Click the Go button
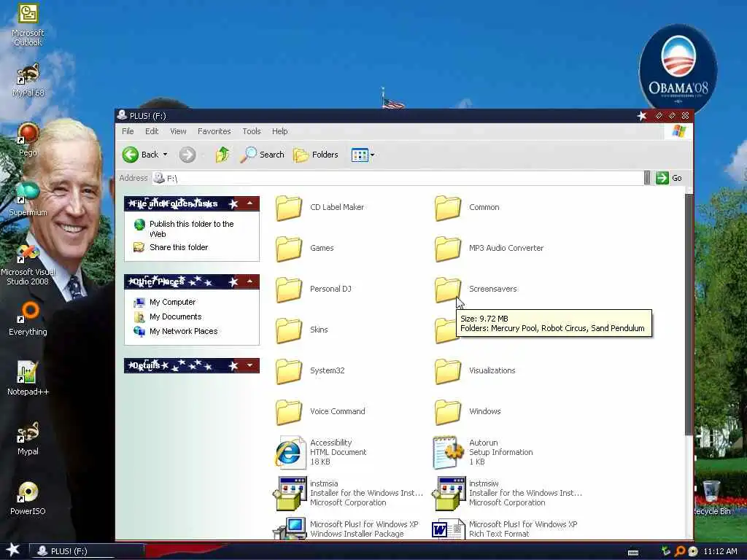Viewport: 747px width, 560px height. 669,178
